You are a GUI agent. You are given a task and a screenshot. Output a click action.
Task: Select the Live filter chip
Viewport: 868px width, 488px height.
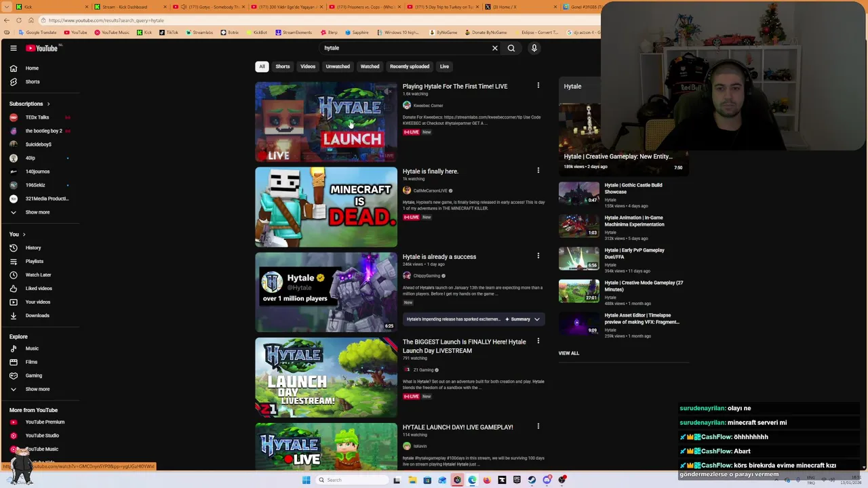(x=444, y=66)
